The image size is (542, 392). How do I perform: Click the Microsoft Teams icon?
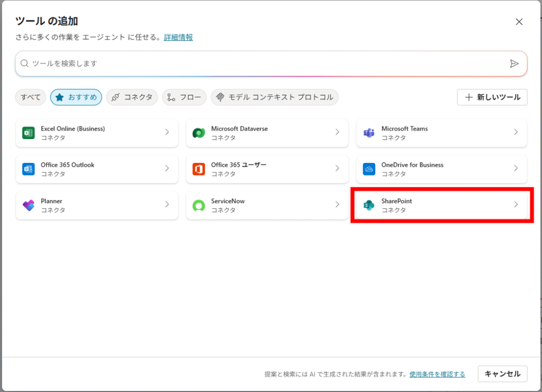[369, 133]
